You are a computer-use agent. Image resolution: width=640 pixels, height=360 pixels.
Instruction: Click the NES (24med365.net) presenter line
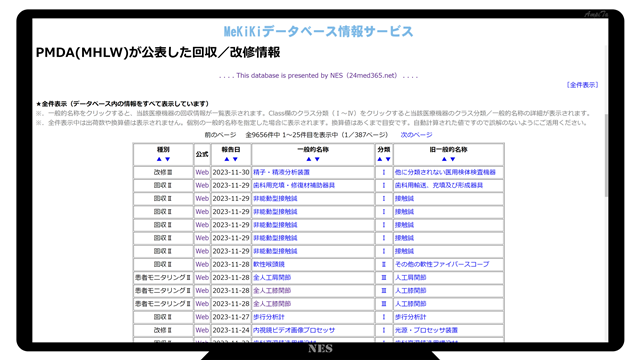[318, 76]
